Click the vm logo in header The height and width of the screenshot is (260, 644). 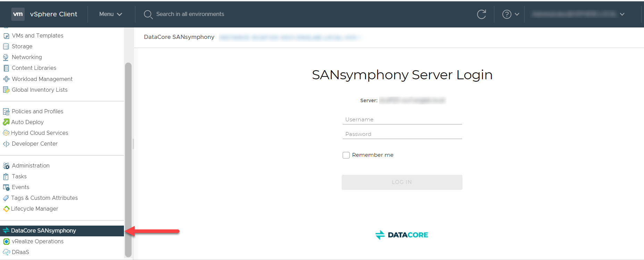[x=18, y=14]
